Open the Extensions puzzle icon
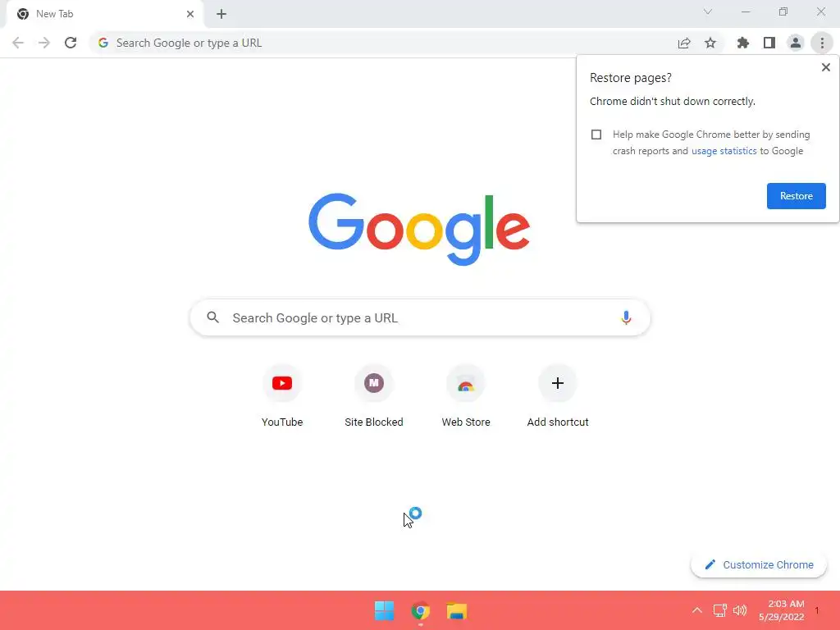 pyautogui.click(x=743, y=43)
